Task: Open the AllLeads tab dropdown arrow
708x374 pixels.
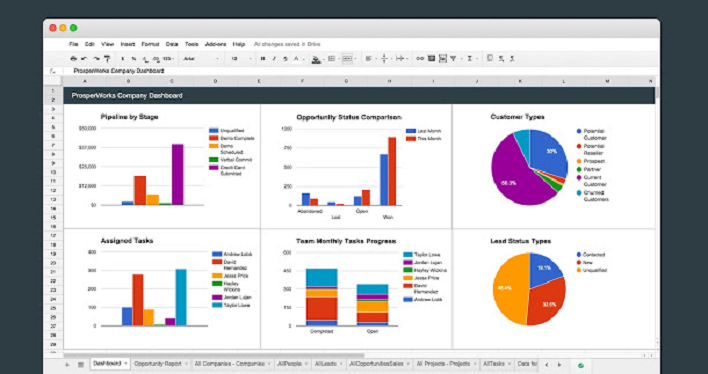Action: click(x=342, y=364)
